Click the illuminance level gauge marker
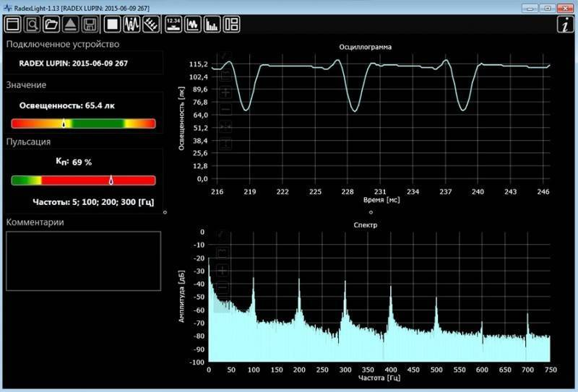This screenshot has width=578, height=392. [x=64, y=123]
